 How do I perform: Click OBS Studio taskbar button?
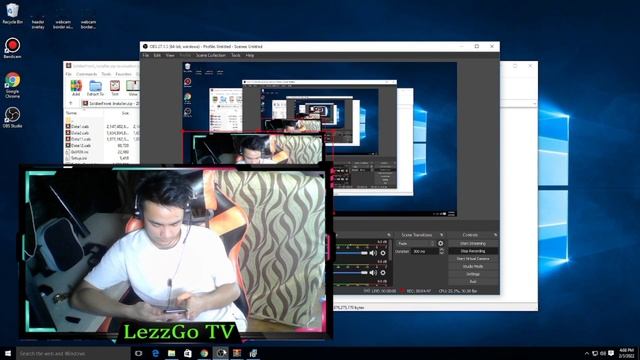(x=220, y=353)
